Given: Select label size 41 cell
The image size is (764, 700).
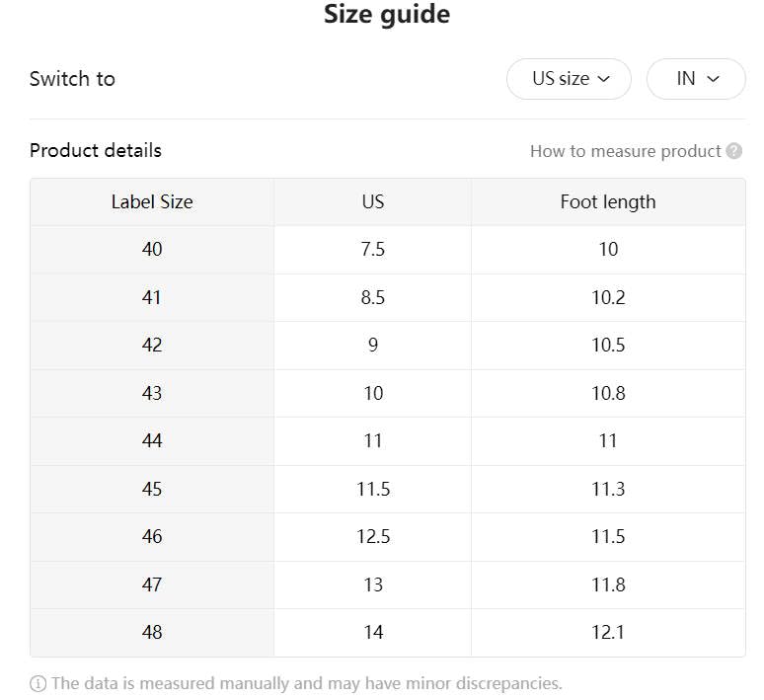Looking at the screenshot, I should point(152,297).
